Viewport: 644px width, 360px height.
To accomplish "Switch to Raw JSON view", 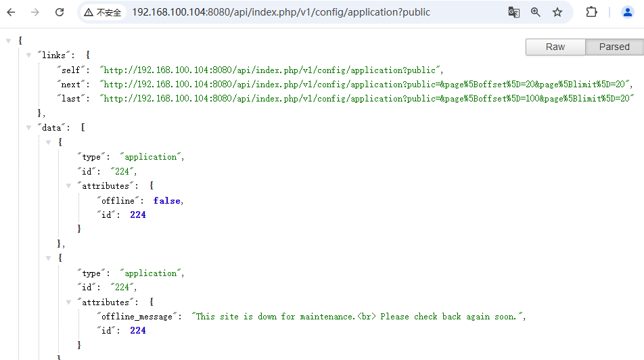I will point(555,47).
